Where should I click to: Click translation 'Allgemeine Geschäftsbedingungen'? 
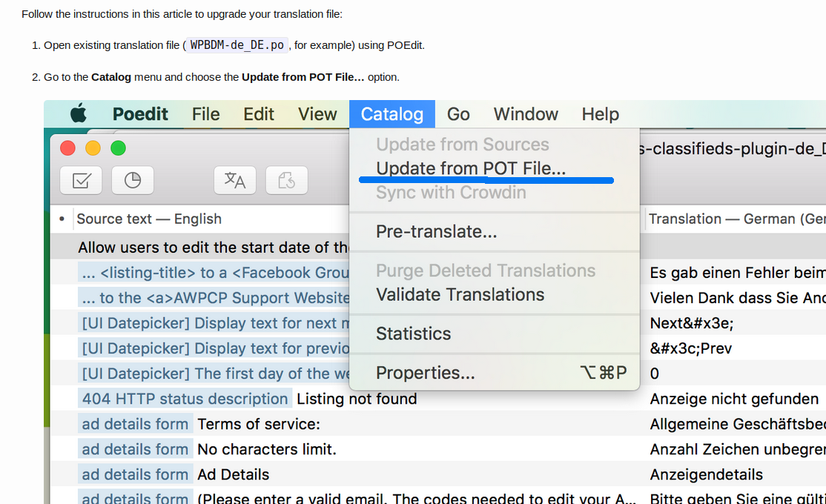click(738, 425)
